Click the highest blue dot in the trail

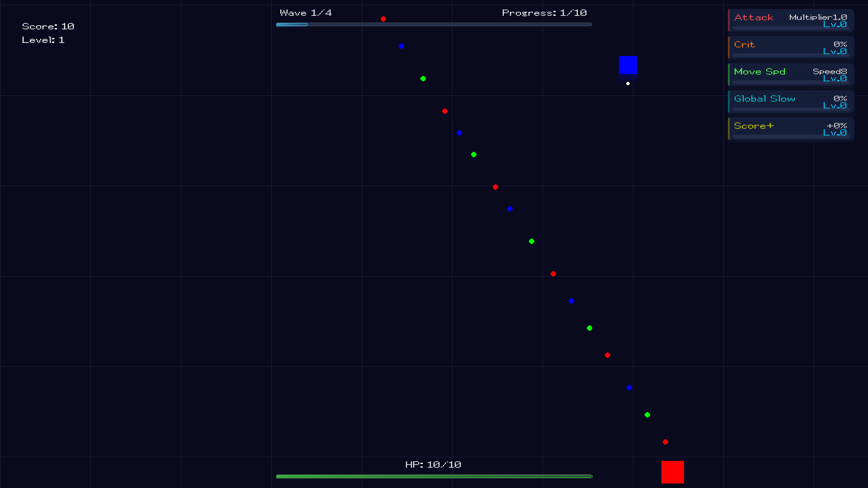coord(401,46)
